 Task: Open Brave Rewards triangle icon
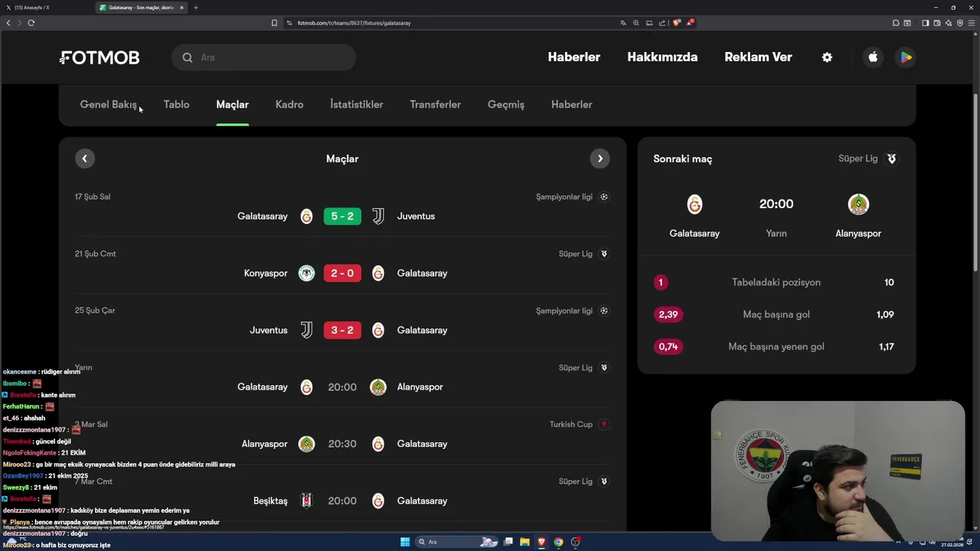[x=690, y=23]
